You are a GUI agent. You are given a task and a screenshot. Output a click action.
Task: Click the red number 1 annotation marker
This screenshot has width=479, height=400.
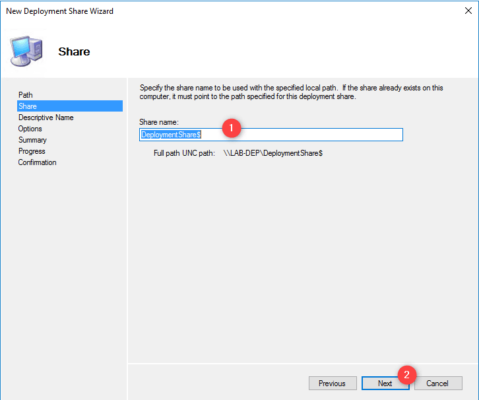(x=231, y=128)
